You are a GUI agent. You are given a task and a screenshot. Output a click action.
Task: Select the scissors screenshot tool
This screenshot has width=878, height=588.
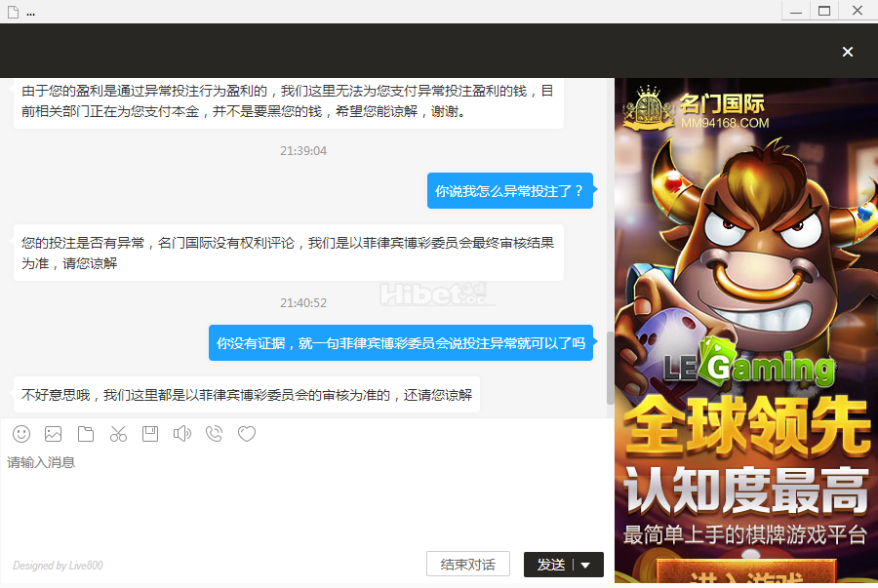pyautogui.click(x=118, y=434)
